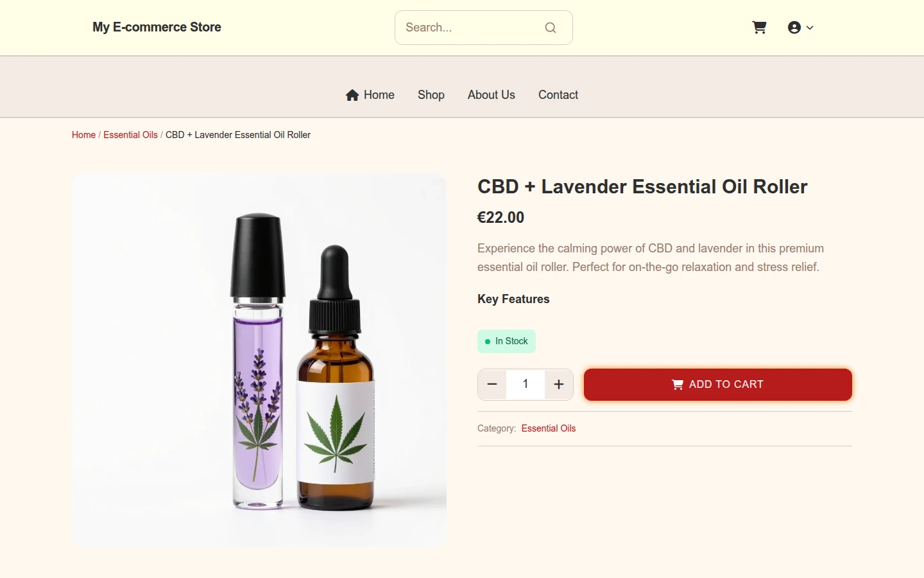
Task: Click the user account avatar icon
Action: [x=794, y=28]
